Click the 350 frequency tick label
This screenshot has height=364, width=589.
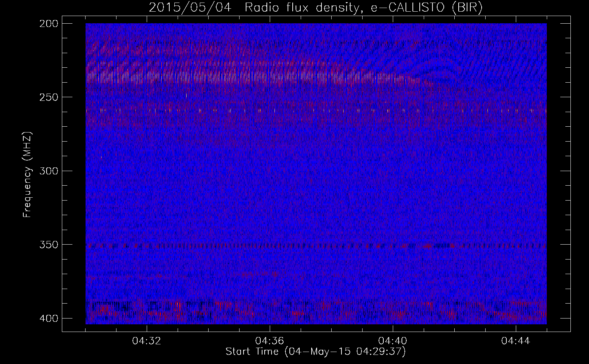(48, 245)
